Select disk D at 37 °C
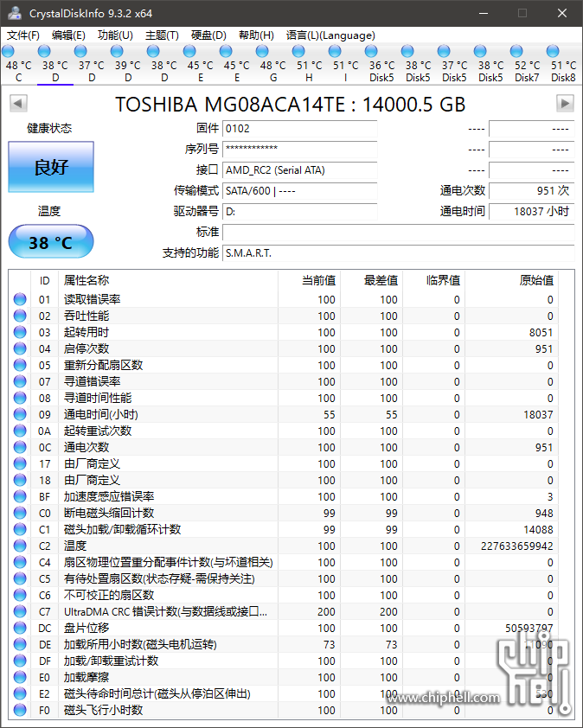The image size is (583, 728). 92,64
